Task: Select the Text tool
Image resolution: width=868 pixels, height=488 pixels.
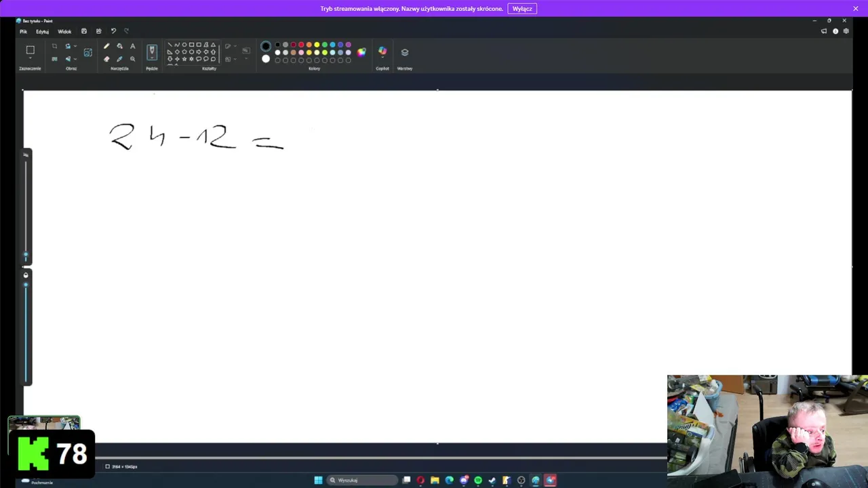Action: point(132,46)
